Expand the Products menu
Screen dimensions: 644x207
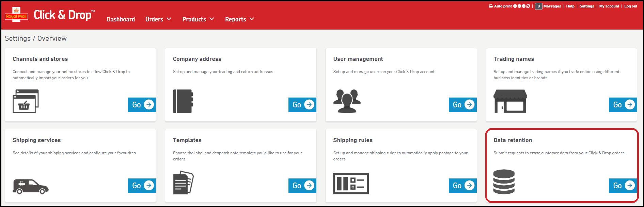198,19
